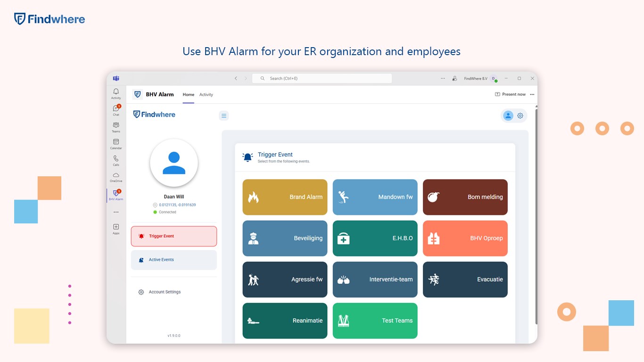Image resolution: width=644 pixels, height=362 pixels.
Task: Trigger the Interventie-team event
Action: (375, 280)
